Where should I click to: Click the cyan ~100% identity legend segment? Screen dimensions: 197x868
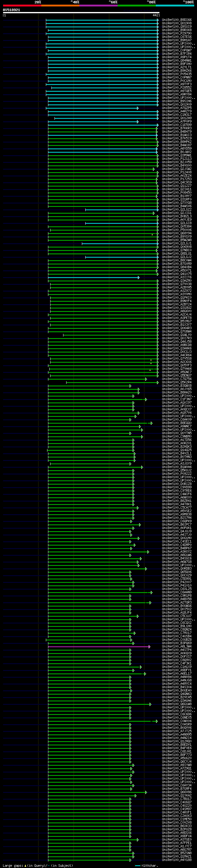coord(175,6)
